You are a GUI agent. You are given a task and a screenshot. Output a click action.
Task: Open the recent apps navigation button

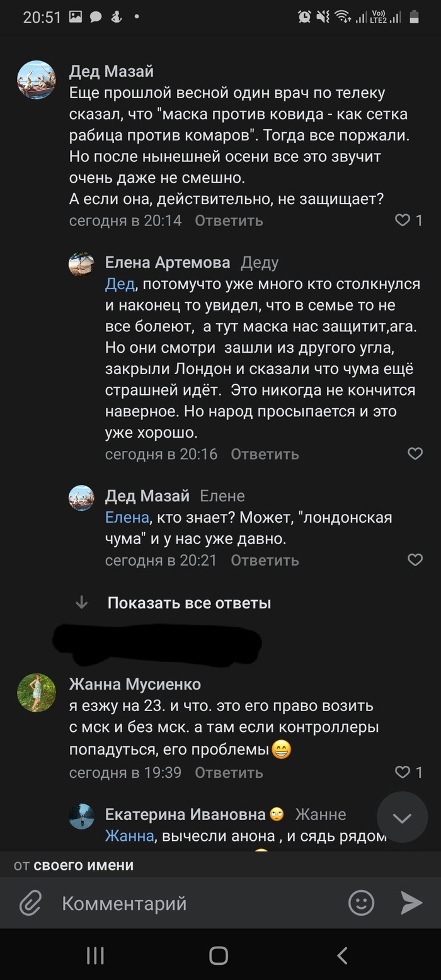pyautogui.click(x=95, y=955)
